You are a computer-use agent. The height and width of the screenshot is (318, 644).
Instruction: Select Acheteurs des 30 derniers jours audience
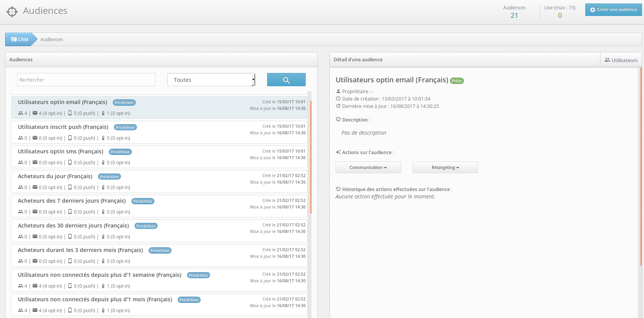(73, 226)
